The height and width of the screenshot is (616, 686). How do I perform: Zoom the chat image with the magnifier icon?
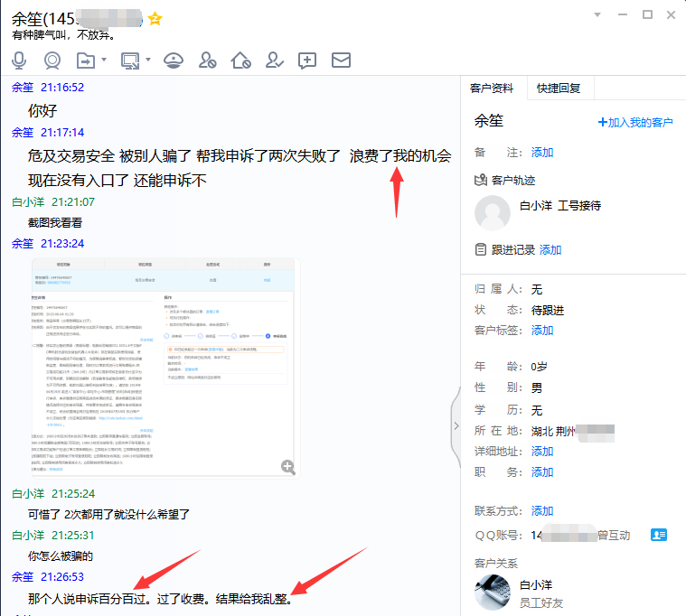point(288,467)
